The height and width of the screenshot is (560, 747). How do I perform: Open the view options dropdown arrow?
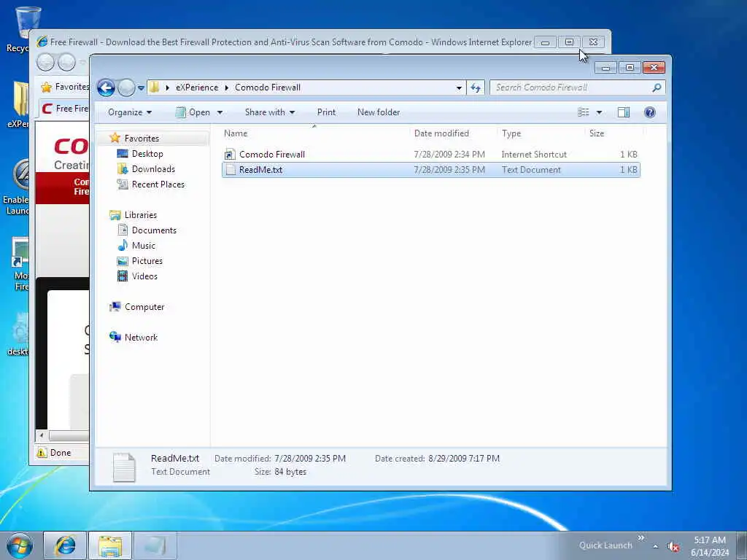tap(600, 113)
